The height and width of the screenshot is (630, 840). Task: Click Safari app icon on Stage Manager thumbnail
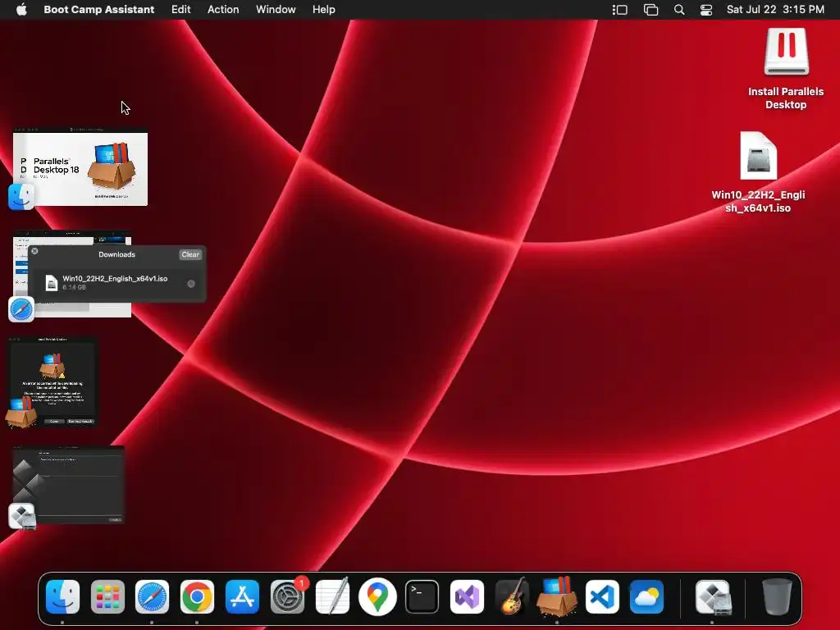tap(21, 309)
